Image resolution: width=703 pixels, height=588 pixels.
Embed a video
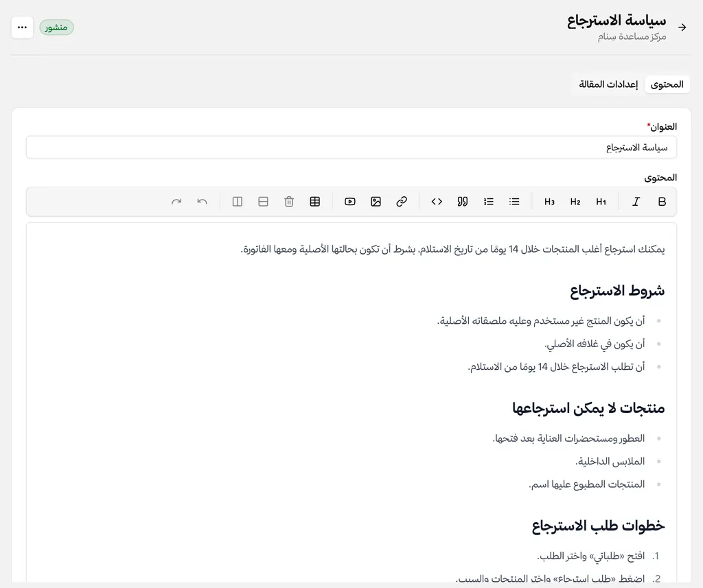click(x=350, y=202)
